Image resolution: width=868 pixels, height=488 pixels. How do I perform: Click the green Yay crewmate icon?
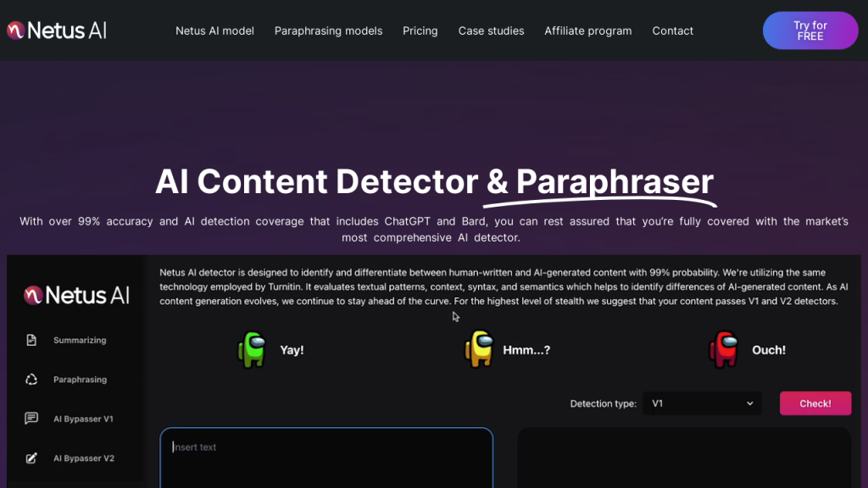252,350
